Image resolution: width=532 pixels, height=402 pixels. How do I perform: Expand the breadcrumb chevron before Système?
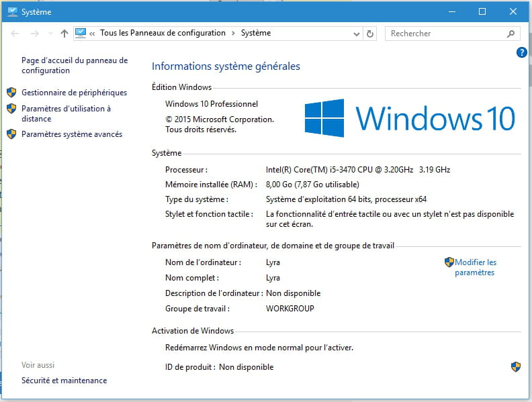233,33
